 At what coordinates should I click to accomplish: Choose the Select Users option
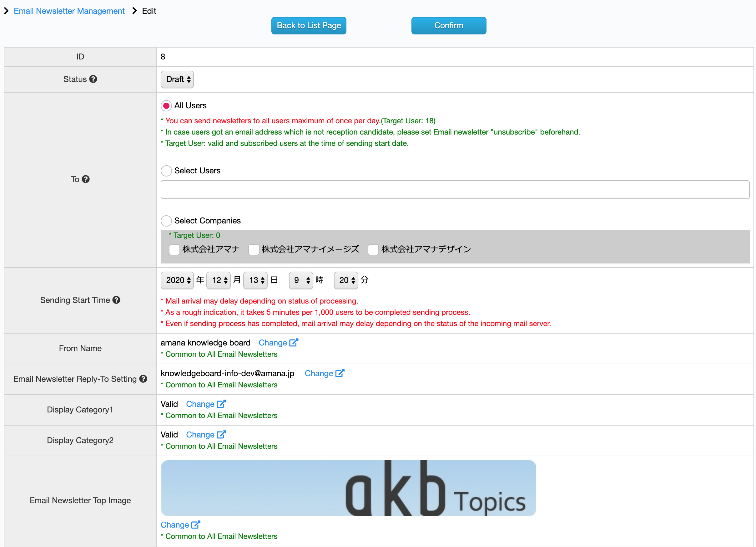click(x=166, y=171)
